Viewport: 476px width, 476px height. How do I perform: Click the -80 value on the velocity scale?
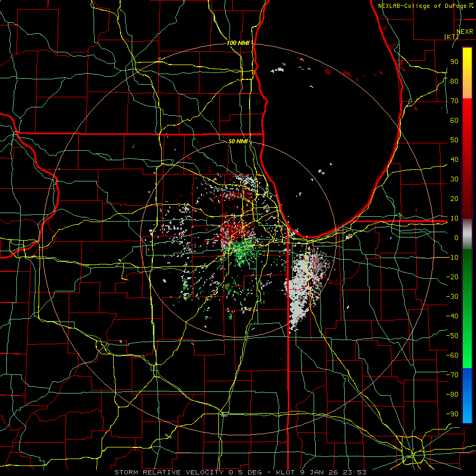(x=452, y=395)
